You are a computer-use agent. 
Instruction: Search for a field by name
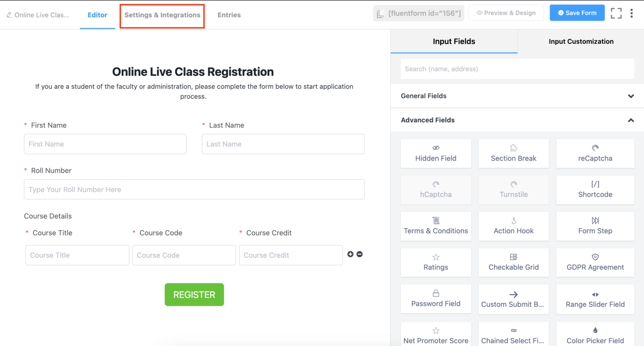(517, 69)
